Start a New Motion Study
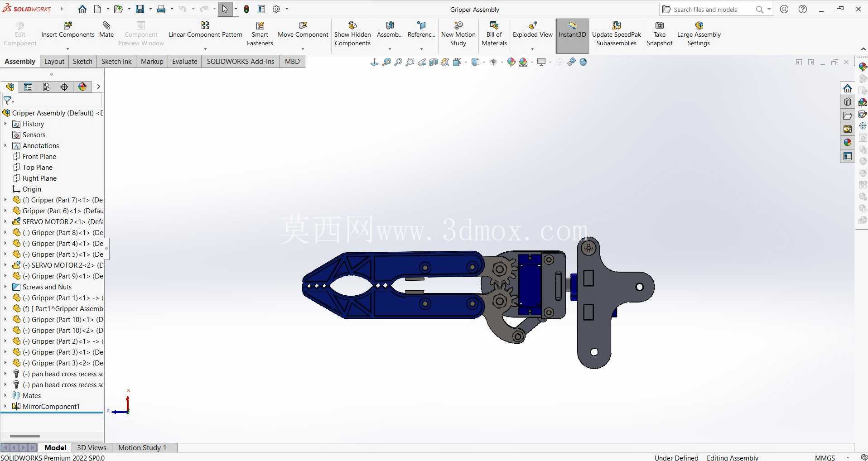Screen dimensions: 868x461 click(458, 34)
